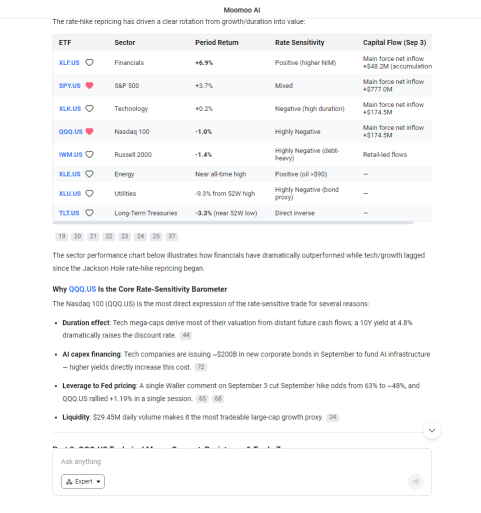
Task: Click the table's horizontal scrollbar
Action: pyautogui.click(x=233, y=222)
